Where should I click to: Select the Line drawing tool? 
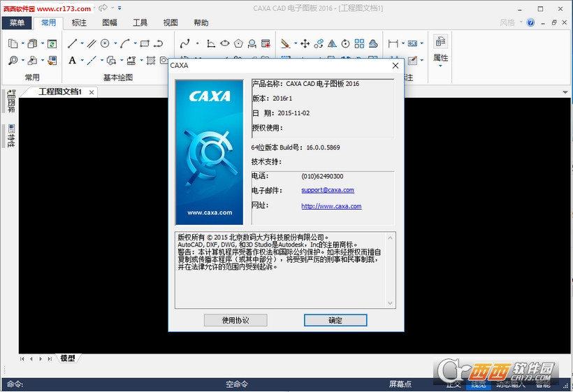(x=73, y=43)
